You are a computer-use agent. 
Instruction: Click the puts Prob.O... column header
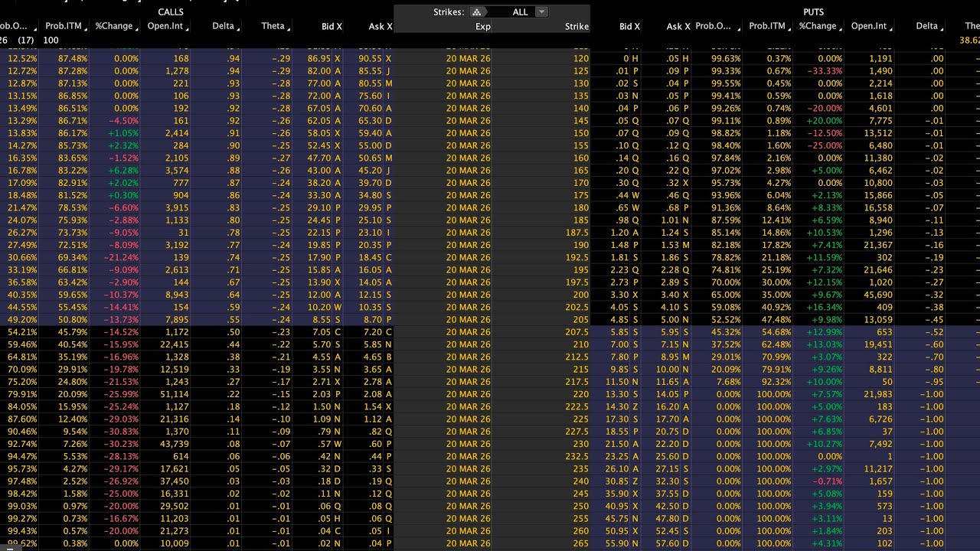pyautogui.click(x=714, y=26)
